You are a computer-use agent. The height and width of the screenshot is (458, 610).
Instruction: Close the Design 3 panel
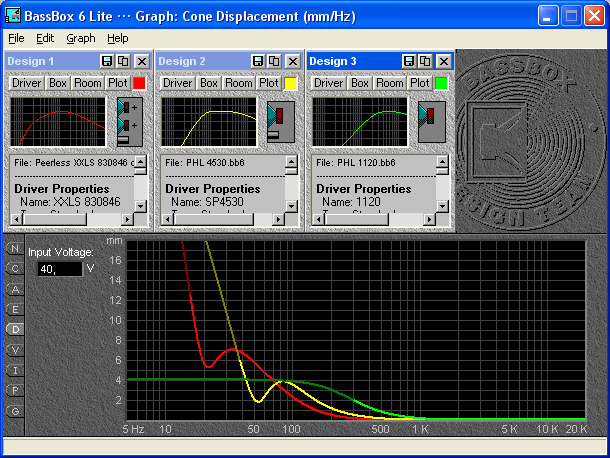[x=444, y=61]
